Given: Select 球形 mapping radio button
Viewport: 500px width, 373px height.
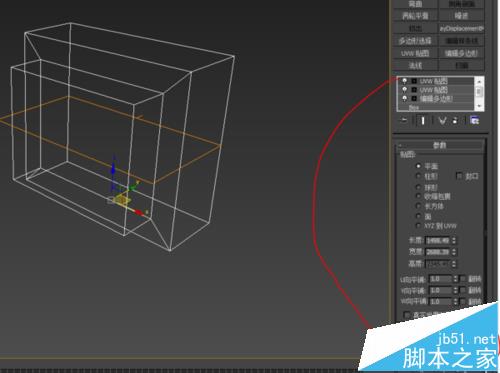Looking at the screenshot, I should point(418,187).
